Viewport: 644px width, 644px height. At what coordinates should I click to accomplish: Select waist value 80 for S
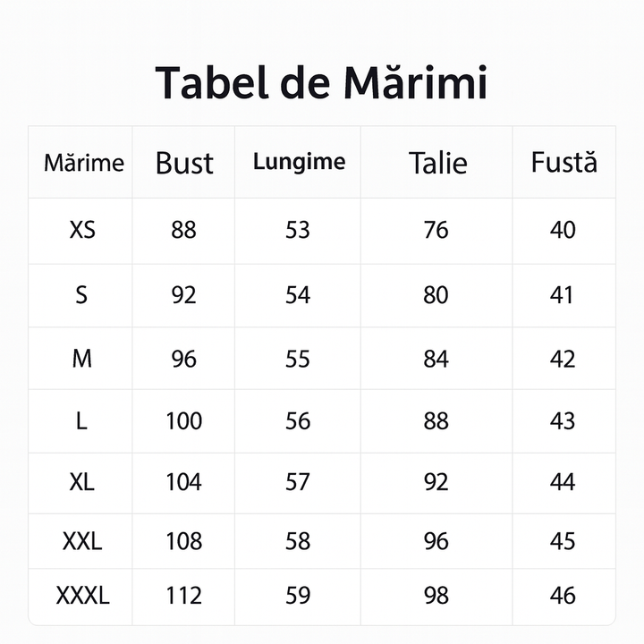click(x=436, y=295)
